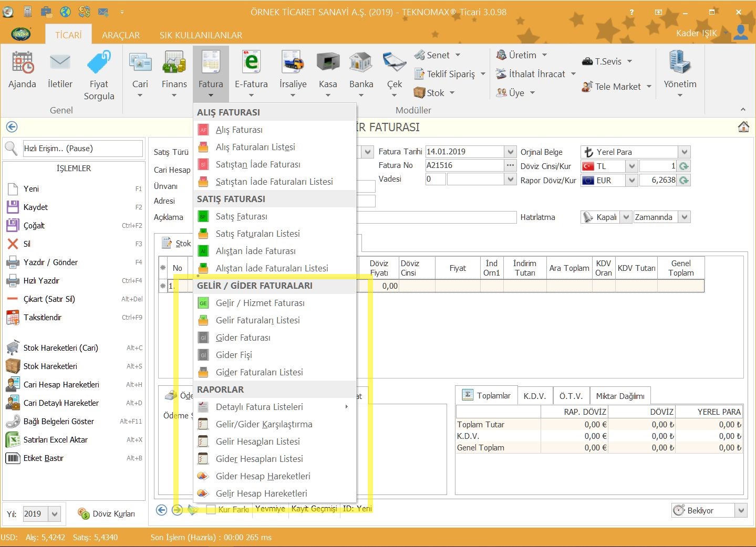Viewport: 756px width, 547px height.
Task: Click Kaydet in the İşlemler panel
Action: (x=36, y=207)
